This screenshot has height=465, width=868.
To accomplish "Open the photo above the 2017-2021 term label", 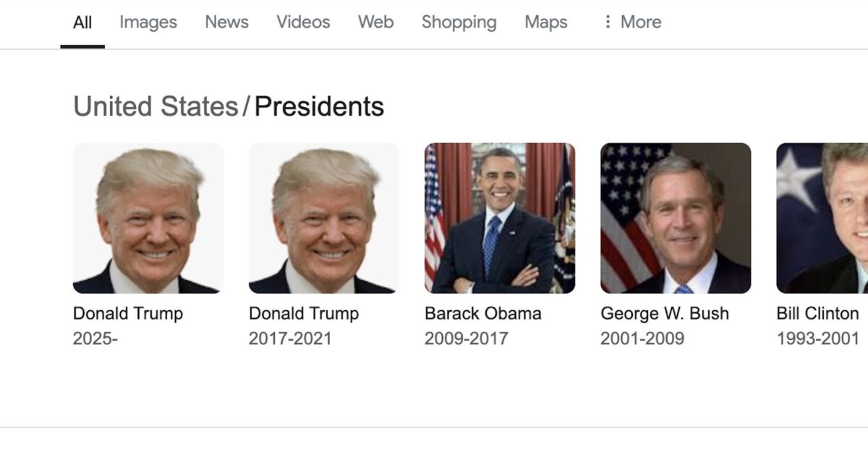I will 324,218.
